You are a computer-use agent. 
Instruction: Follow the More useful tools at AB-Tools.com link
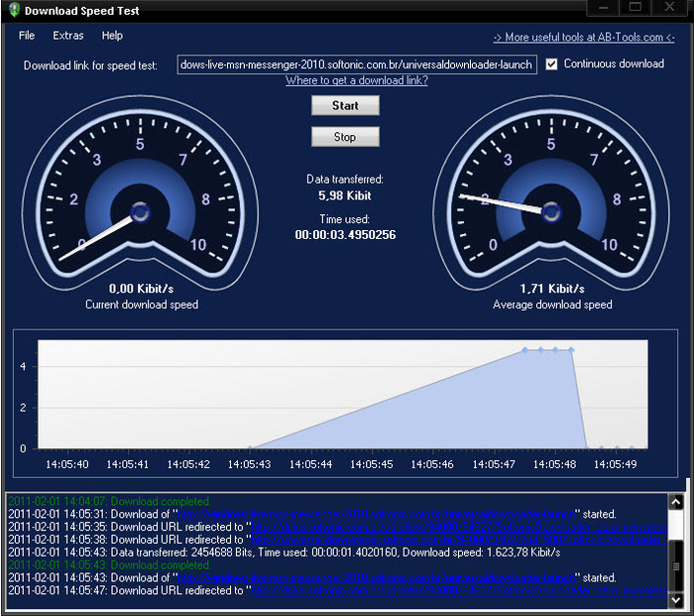pos(584,38)
